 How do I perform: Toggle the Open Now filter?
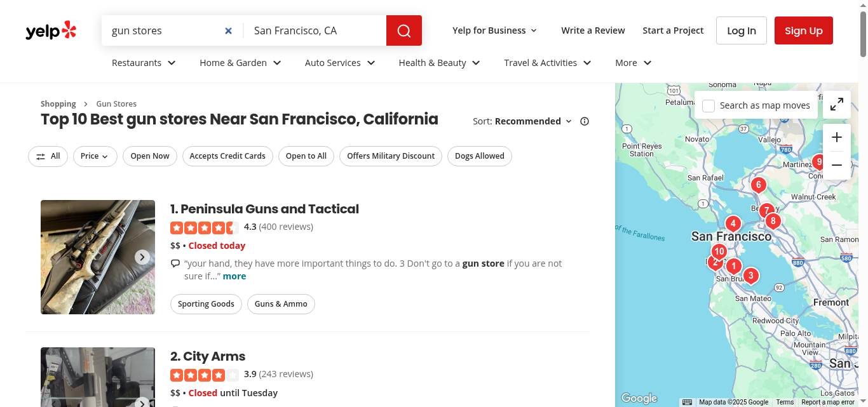tap(150, 156)
